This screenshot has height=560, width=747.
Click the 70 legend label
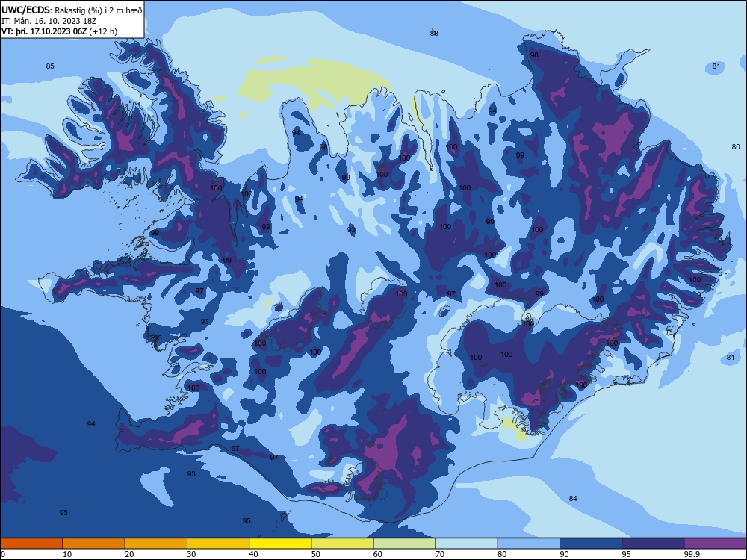440,554
